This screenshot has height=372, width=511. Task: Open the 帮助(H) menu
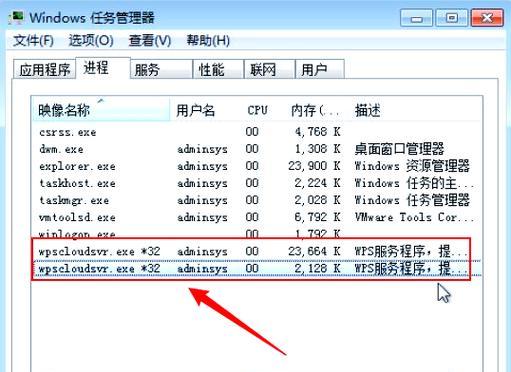click(208, 41)
